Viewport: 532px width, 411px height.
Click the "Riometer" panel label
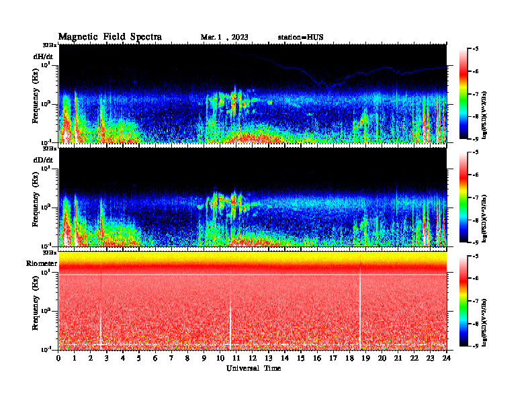click(x=42, y=263)
